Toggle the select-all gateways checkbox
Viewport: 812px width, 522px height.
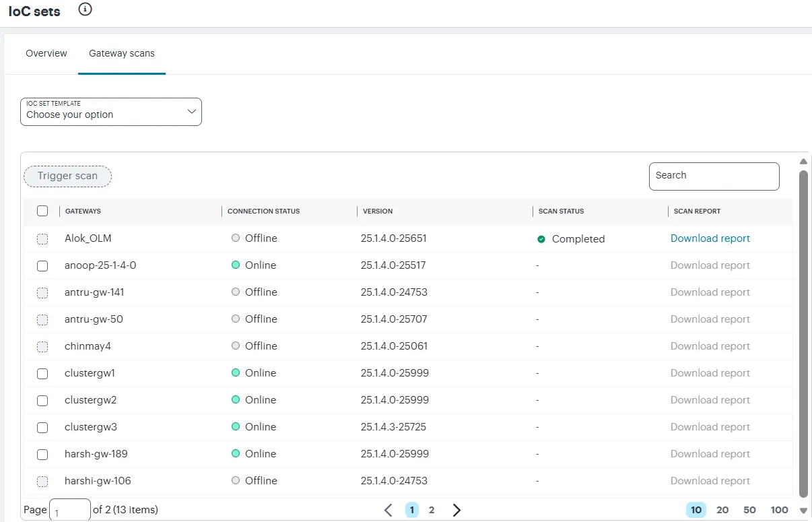tap(42, 211)
